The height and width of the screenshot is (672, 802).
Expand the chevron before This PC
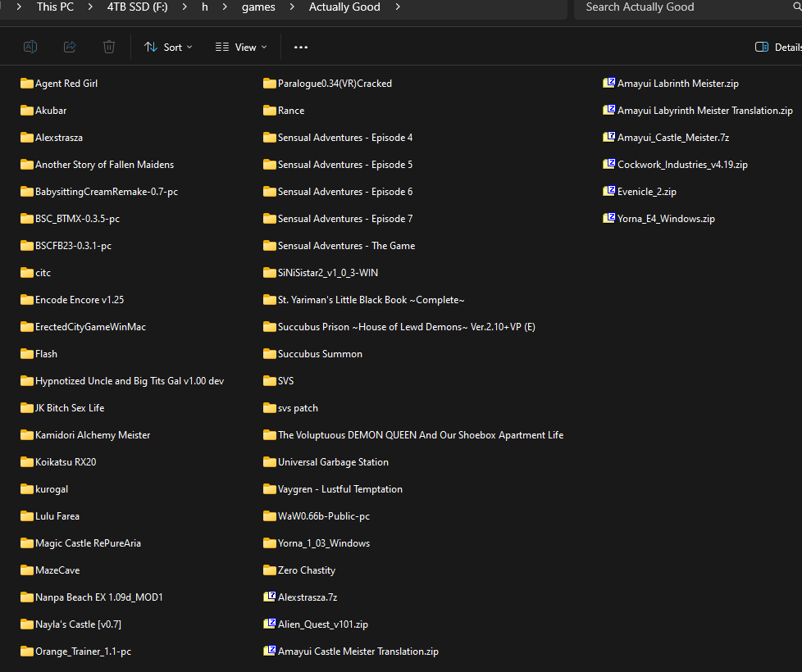pyautogui.click(x=19, y=7)
